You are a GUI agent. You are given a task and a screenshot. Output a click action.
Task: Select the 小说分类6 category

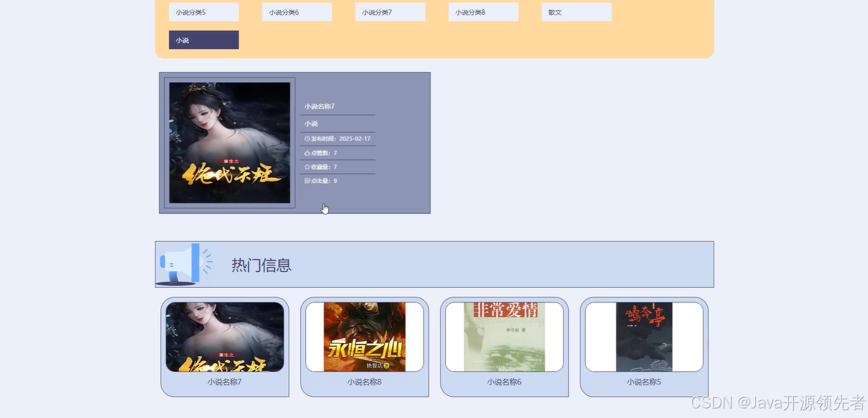point(297,11)
